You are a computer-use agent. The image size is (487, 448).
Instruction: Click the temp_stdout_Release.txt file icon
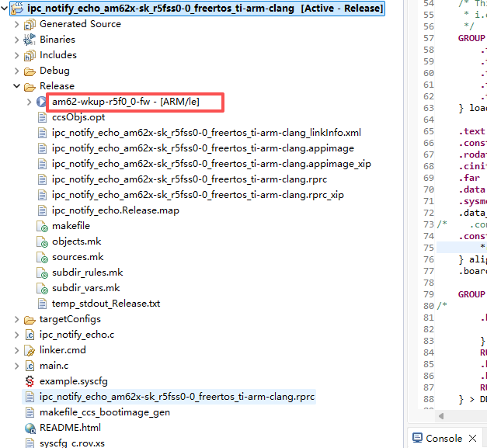(x=42, y=304)
